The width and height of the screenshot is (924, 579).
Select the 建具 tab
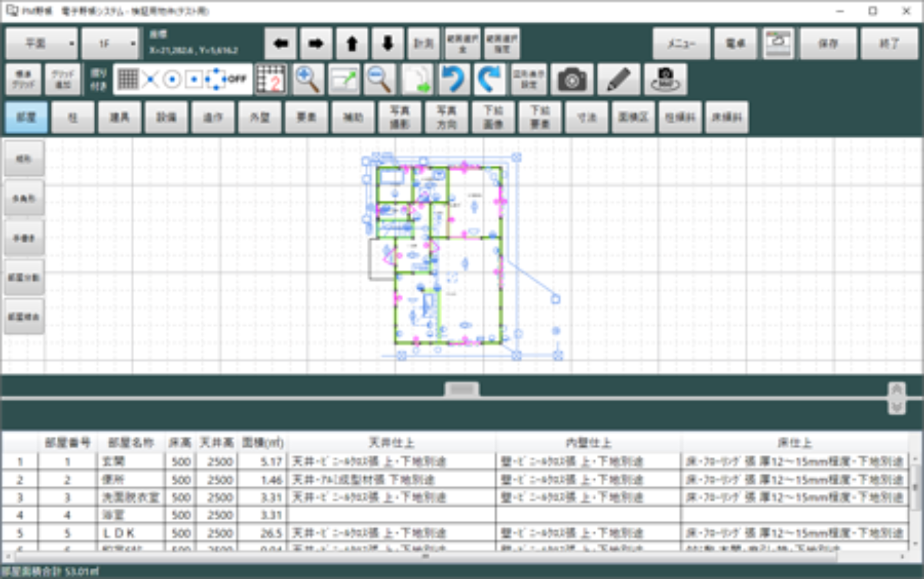[119, 117]
